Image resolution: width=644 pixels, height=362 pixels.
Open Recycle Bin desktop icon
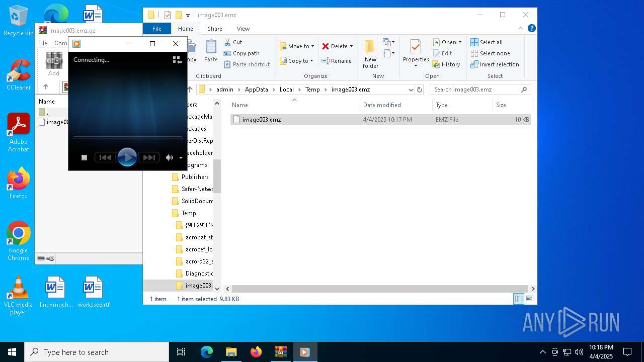(x=18, y=21)
